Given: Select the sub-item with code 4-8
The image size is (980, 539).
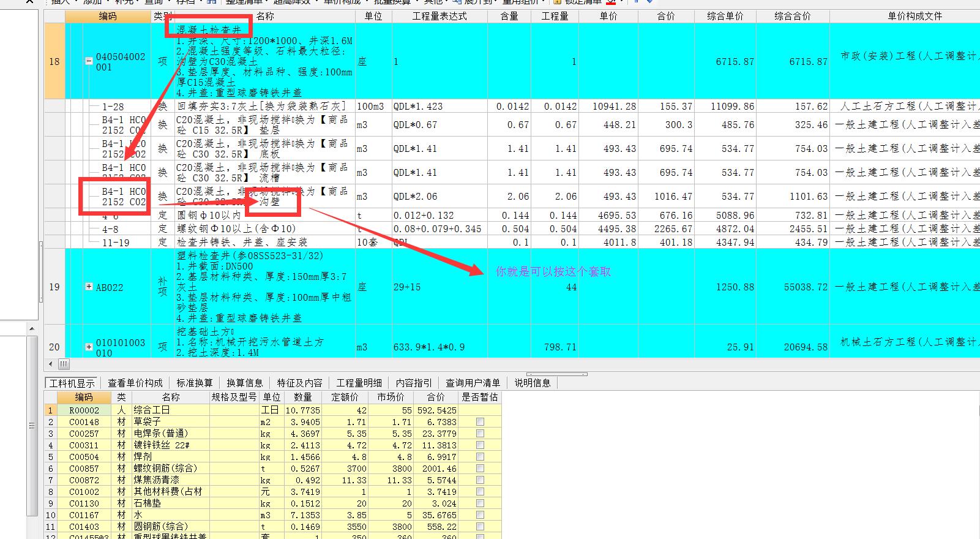Looking at the screenshot, I should (111, 228).
